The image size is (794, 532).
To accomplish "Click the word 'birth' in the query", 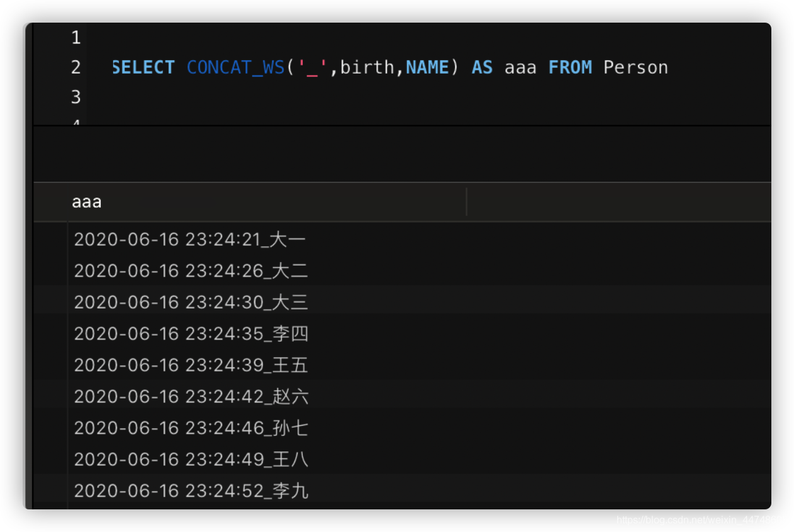I will (x=367, y=68).
